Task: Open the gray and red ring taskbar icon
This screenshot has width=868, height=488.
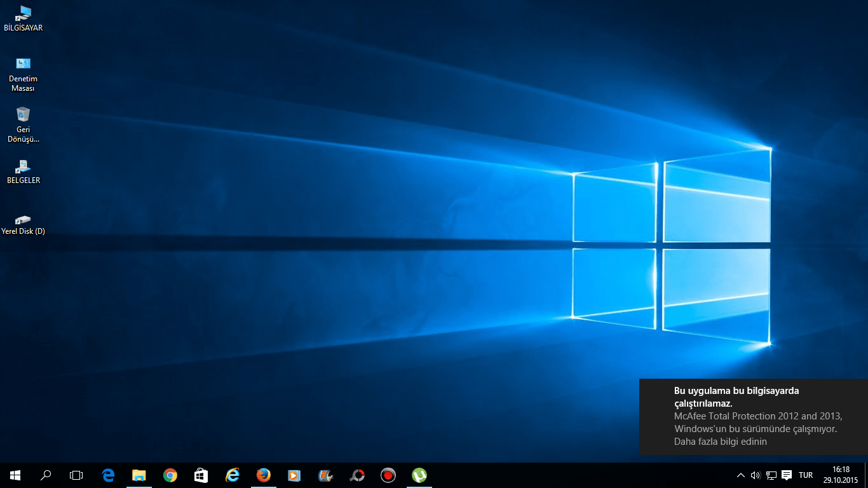Action: (357, 475)
